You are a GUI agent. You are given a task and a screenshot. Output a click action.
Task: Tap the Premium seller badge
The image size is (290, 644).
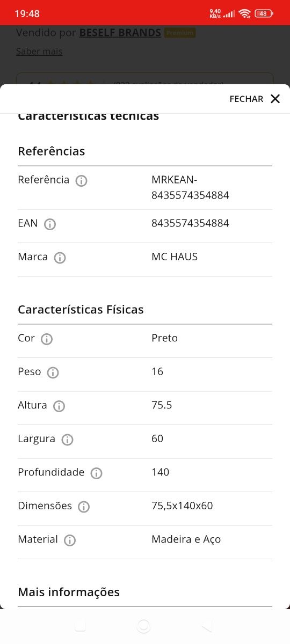point(180,33)
